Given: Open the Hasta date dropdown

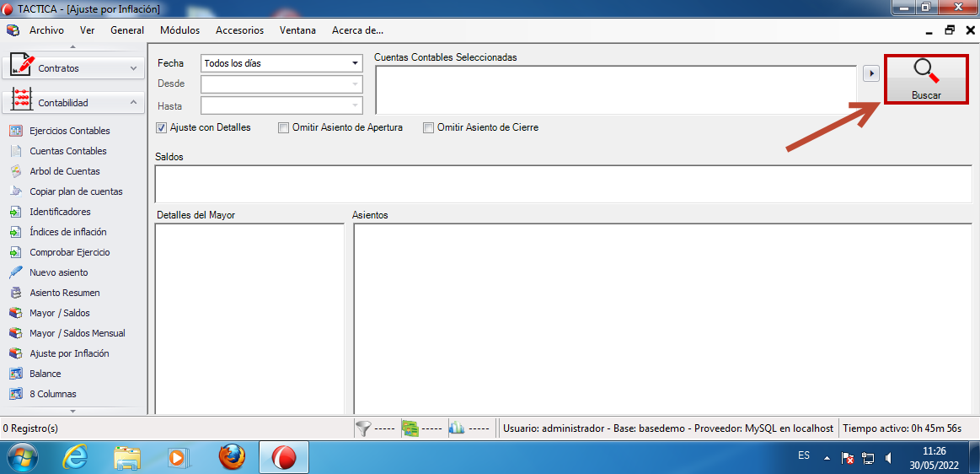Looking at the screenshot, I should pyautogui.click(x=281, y=105).
